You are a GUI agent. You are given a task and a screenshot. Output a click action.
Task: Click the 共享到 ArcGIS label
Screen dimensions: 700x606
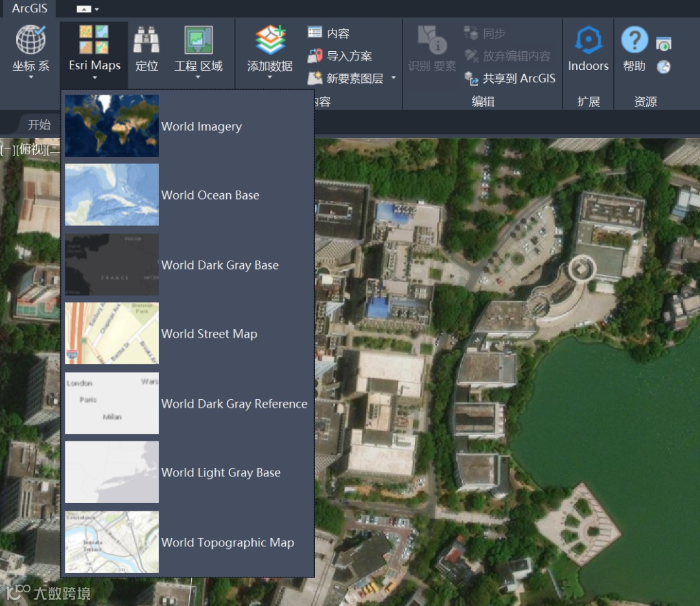519,78
